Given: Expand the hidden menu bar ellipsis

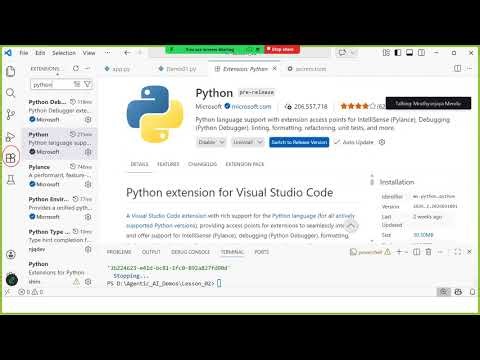Looking at the screenshot, I should [107, 53].
